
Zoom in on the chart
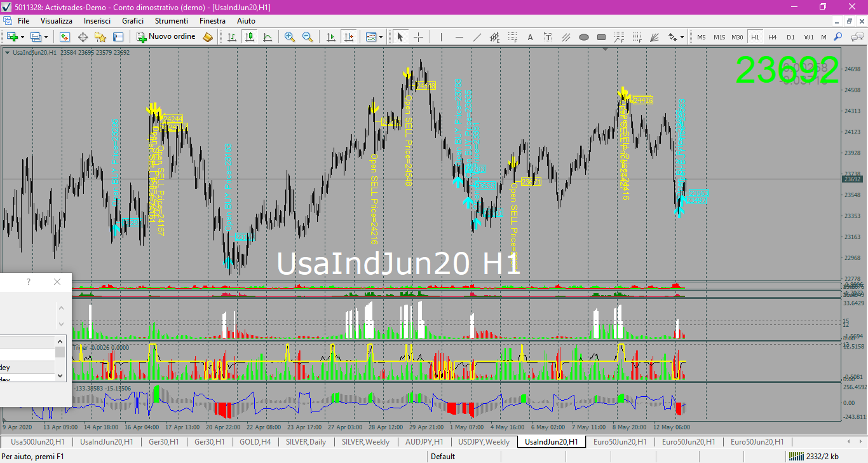(290, 37)
